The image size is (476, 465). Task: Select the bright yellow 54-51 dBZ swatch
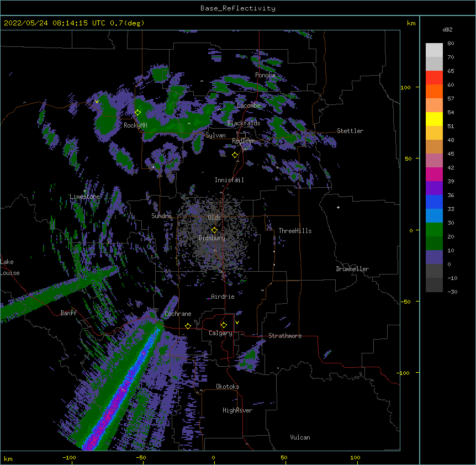(434, 119)
